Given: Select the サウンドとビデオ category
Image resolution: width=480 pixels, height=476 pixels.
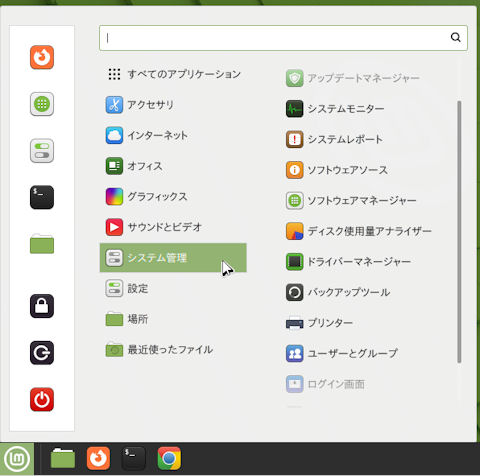Looking at the screenshot, I should pyautogui.click(x=173, y=227).
